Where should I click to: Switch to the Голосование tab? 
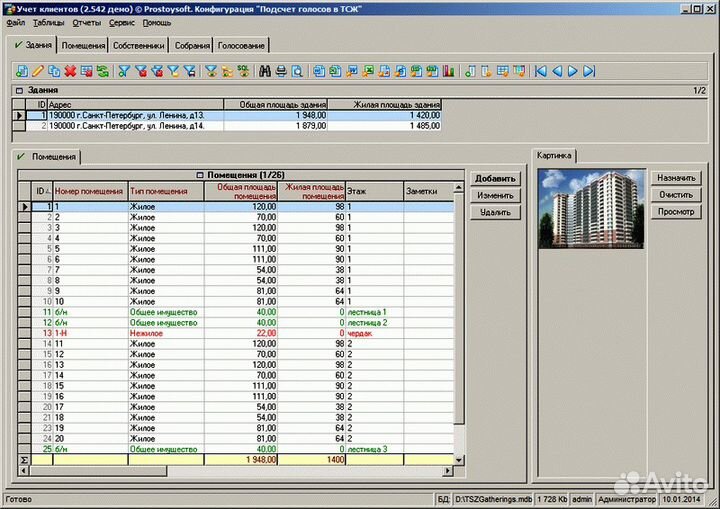[241, 46]
